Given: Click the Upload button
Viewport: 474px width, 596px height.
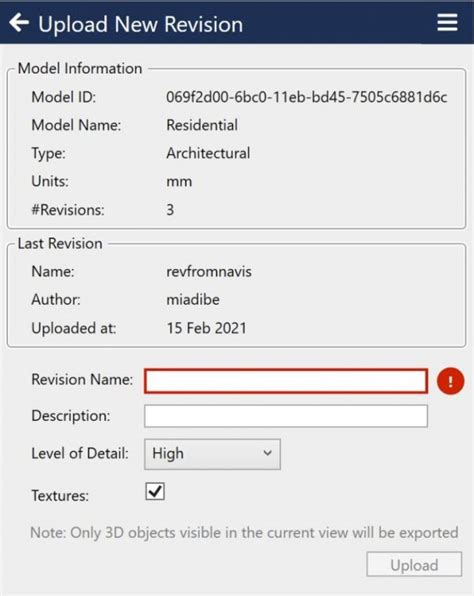Looking at the screenshot, I should [x=414, y=565].
